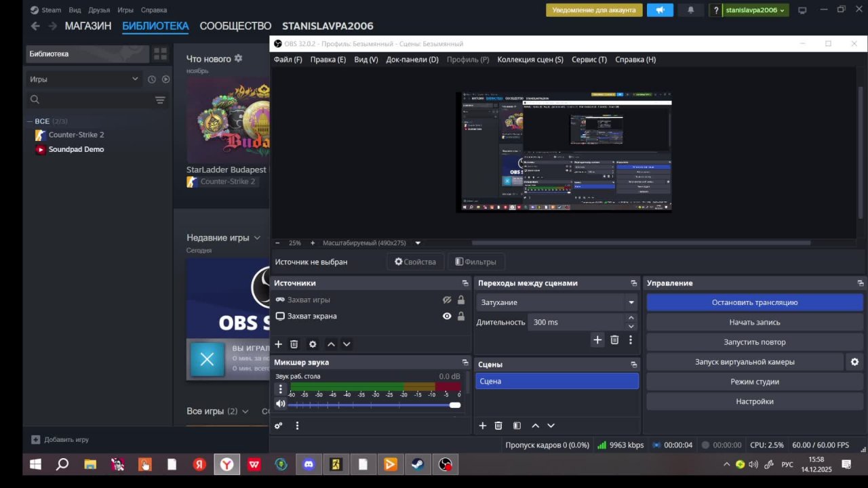Move scene up in Scenes toolbar
Viewport: 868px width, 488px height.
[x=535, y=426]
